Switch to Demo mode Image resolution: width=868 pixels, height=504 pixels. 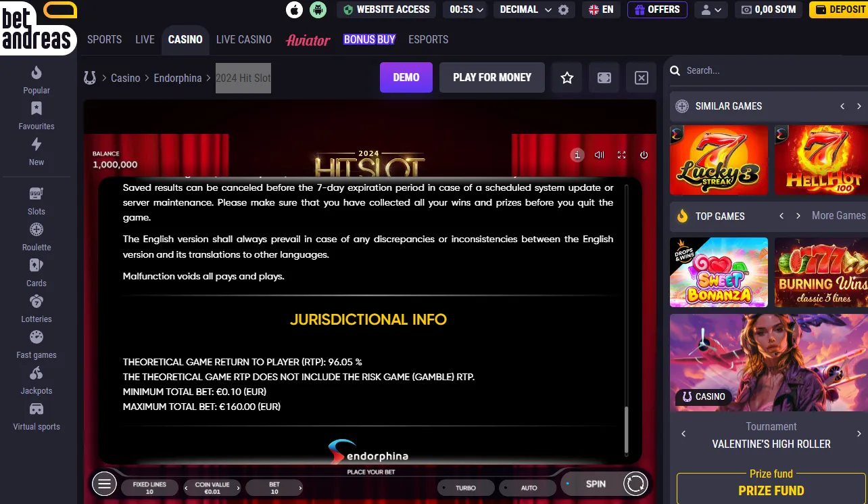(x=406, y=78)
